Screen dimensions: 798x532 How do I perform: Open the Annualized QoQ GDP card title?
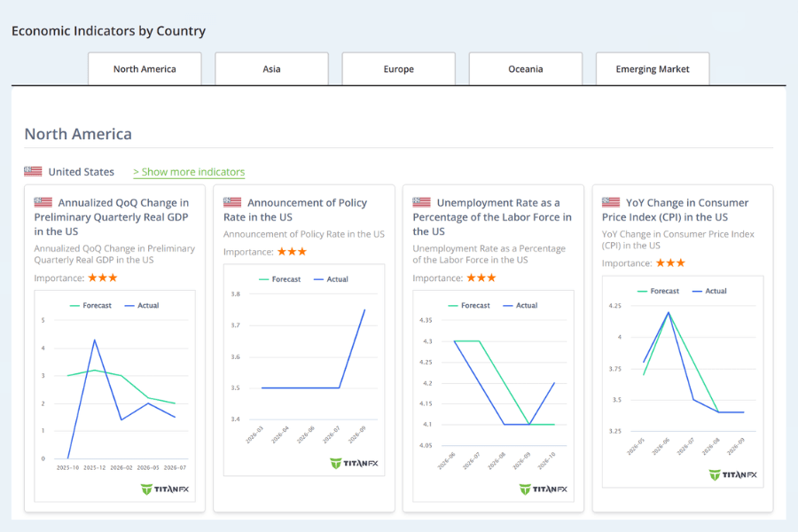point(112,217)
